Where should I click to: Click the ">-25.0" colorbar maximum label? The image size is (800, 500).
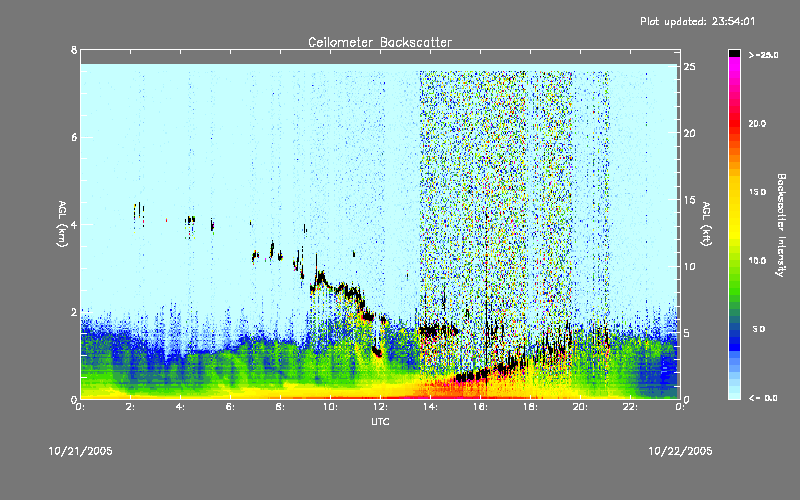point(763,55)
